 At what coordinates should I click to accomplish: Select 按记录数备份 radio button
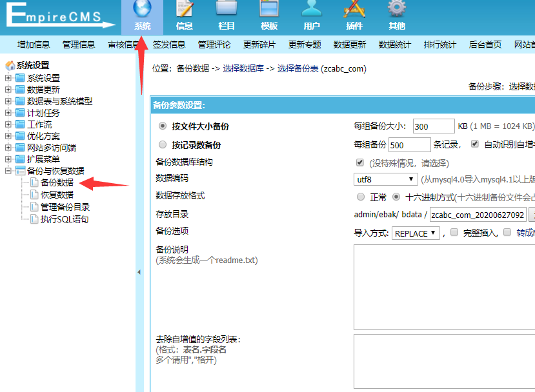[x=163, y=145]
